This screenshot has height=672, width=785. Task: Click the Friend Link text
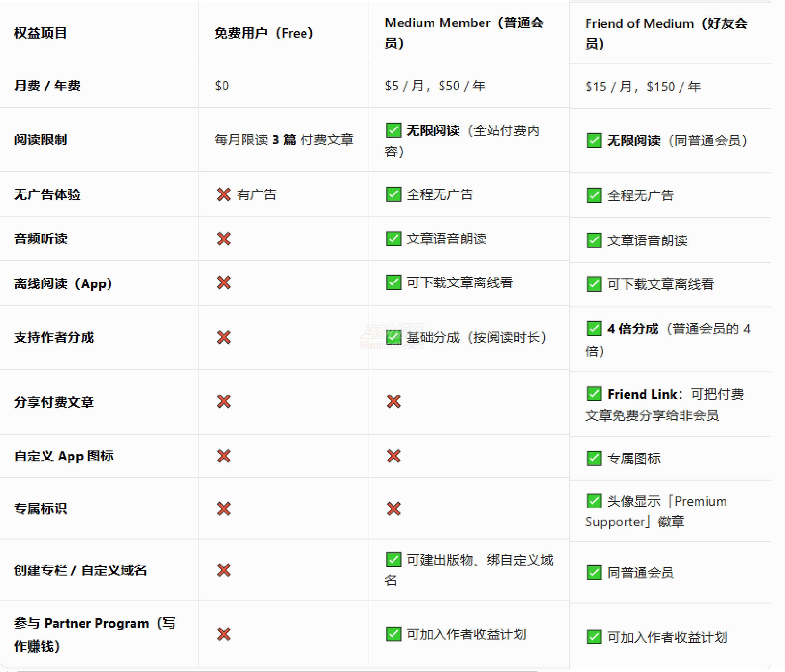pyautogui.click(x=642, y=394)
